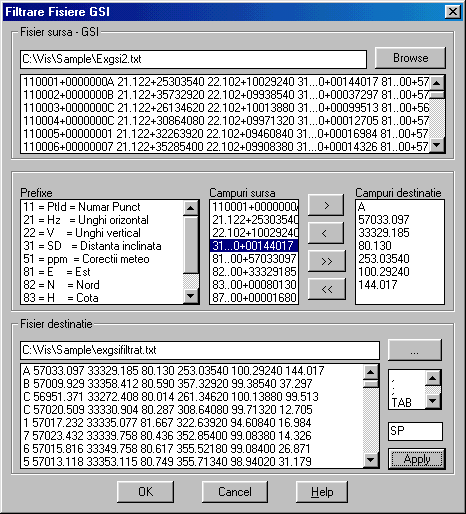Click down arrow of separator list
This screenshot has width=466, height=514.
click(433, 400)
